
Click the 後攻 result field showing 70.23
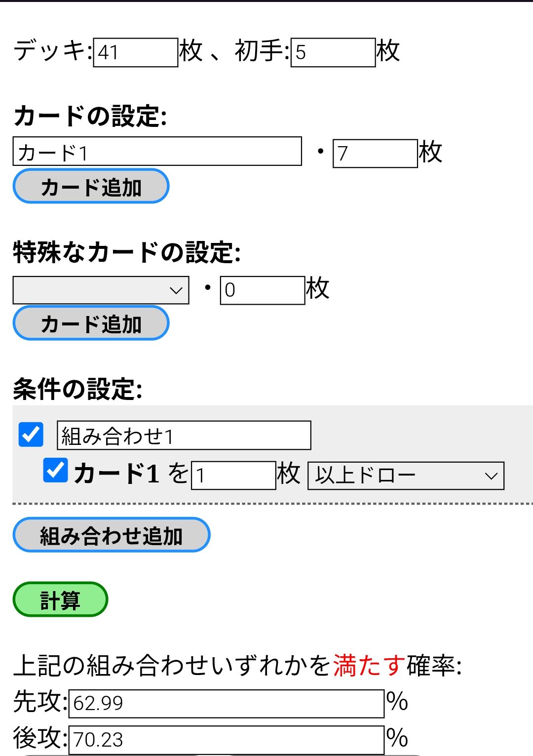click(227, 740)
